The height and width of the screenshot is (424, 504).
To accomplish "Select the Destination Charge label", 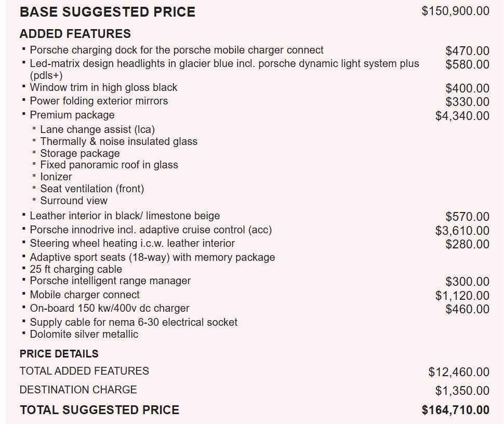I will pos(78,390).
